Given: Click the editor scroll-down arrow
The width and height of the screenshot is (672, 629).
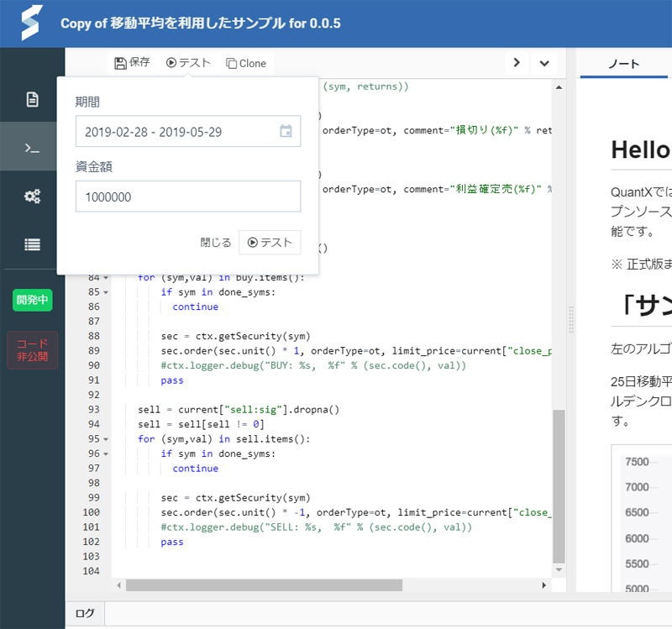Looking at the screenshot, I should 559,570.
